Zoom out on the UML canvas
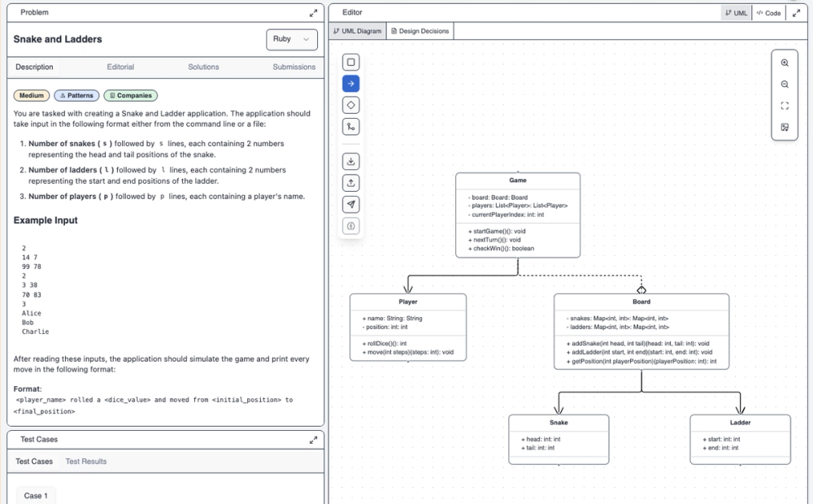Image resolution: width=813 pixels, height=504 pixels. (x=785, y=85)
